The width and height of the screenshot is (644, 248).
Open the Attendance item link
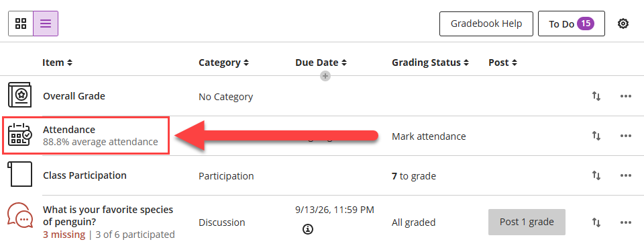pyautogui.click(x=69, y=130)
